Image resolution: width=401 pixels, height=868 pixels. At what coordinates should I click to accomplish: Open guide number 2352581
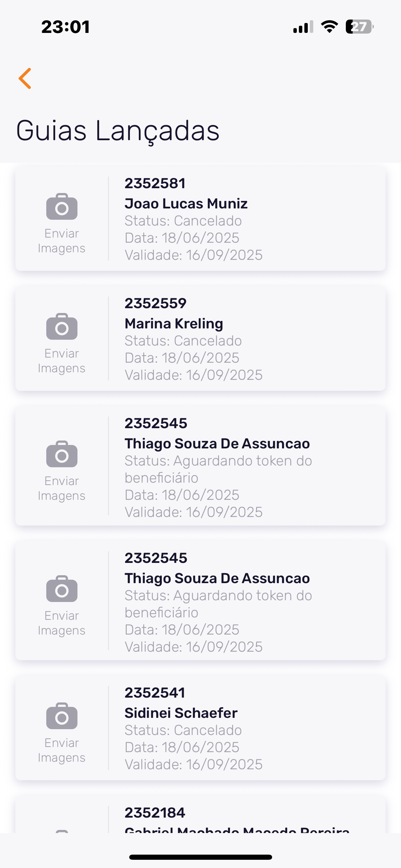pos(155,183)
